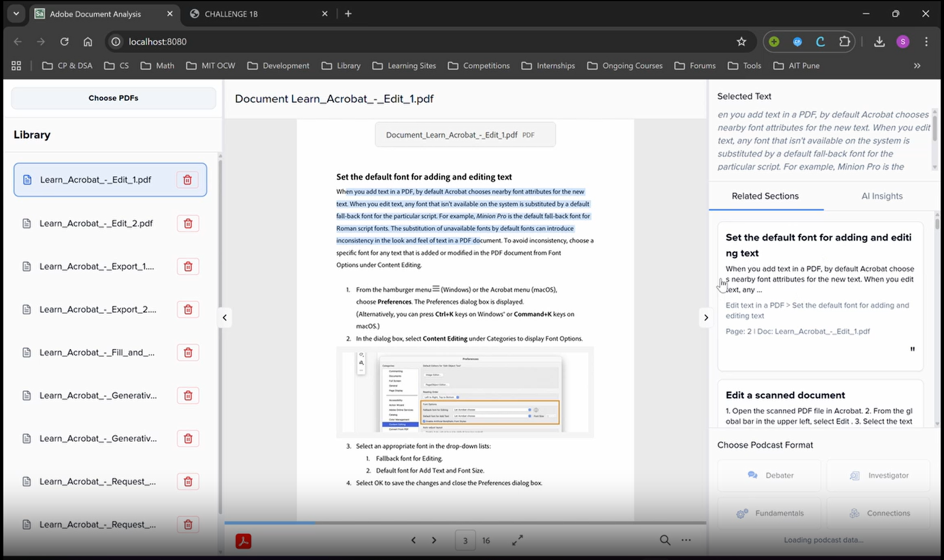Image resolution: width=944 pixels, height=560 pixels.
Task: Click trash icon beside Learn_Acrobat_-_Fill_and_ file
Action: 188,352
